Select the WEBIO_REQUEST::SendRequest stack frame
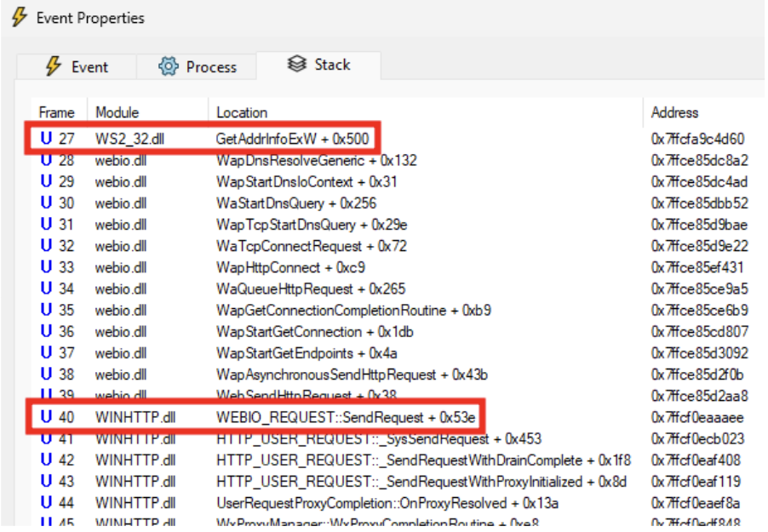Viewport: 768px width, 532px height. tap(345, 417)
